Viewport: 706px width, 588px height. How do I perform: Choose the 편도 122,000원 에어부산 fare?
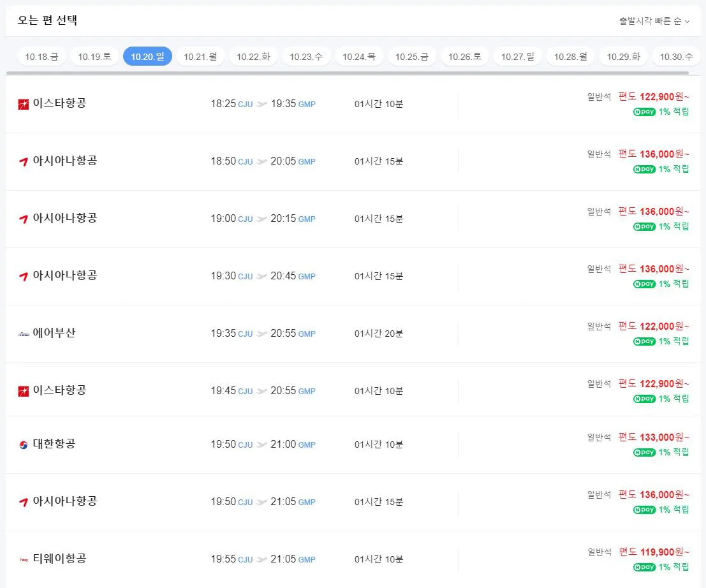pyautogui.click(x=653, y=326)
